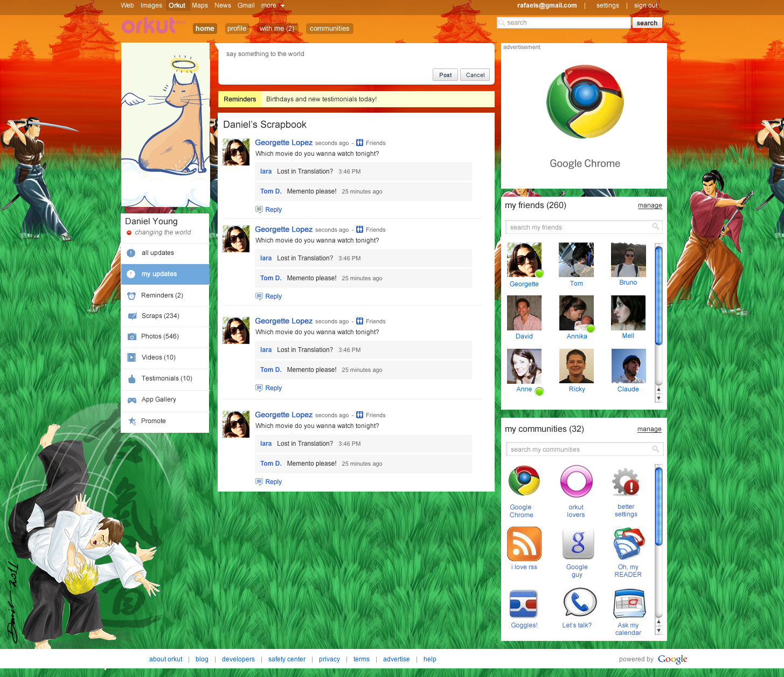Screen dimensions: 784x677
Task: Open Claude's friend photo
Action: 629,366
